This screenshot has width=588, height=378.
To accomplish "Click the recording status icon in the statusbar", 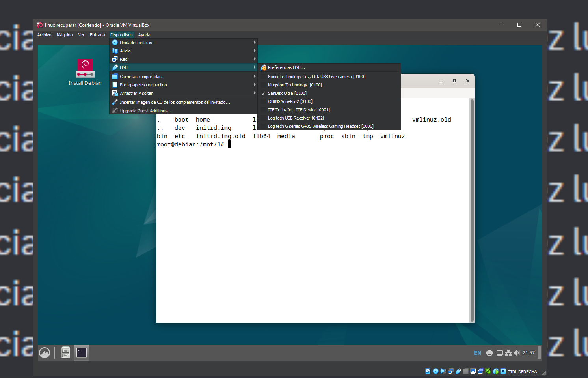I will 480,371.
